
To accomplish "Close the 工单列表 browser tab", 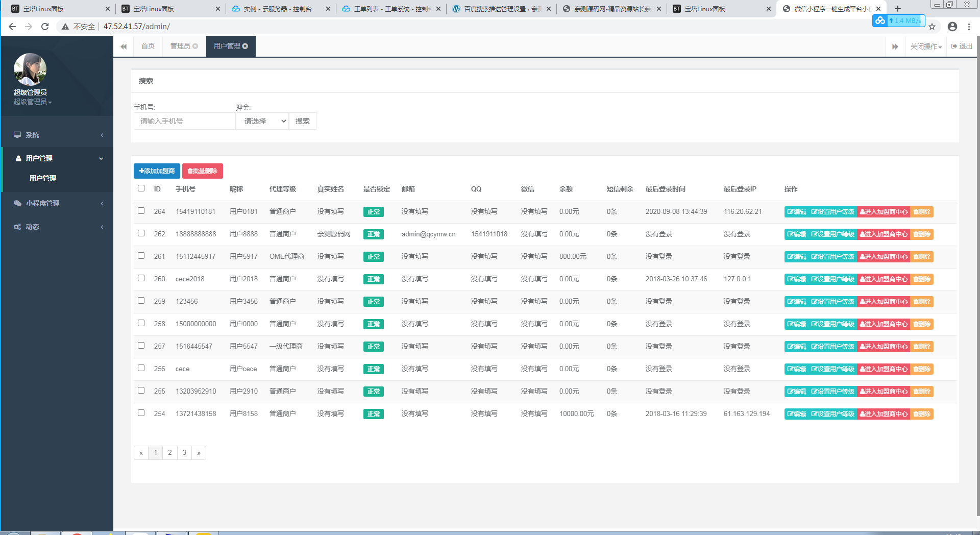I will click(438, 9).
